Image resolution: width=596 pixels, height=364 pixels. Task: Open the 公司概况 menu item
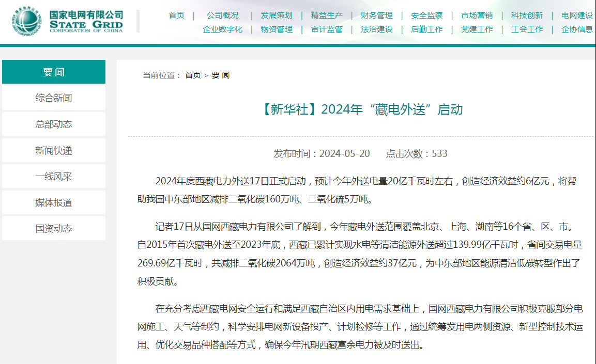point(222,15)
